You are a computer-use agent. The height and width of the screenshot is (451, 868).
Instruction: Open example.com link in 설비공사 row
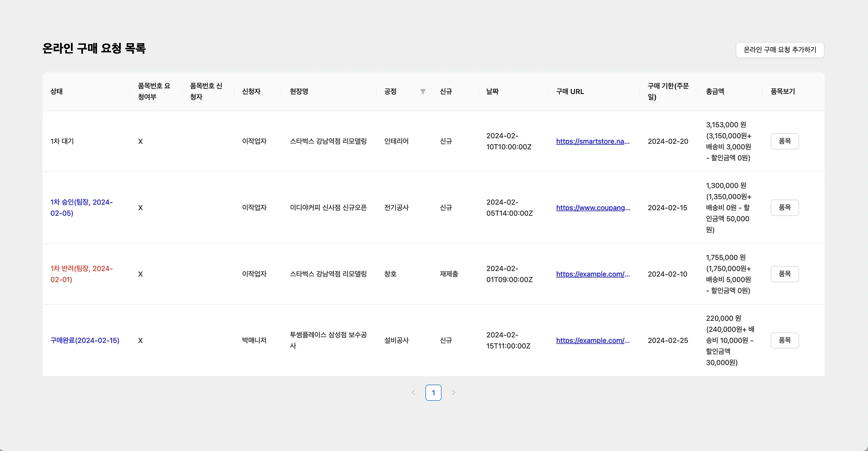593,340
